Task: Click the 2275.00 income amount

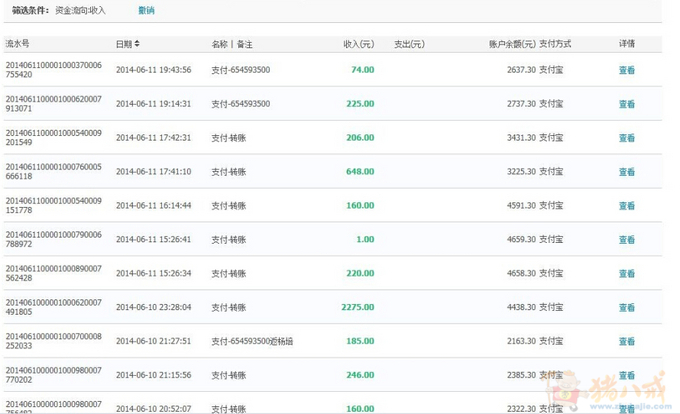Action: [x=358, y=308]
